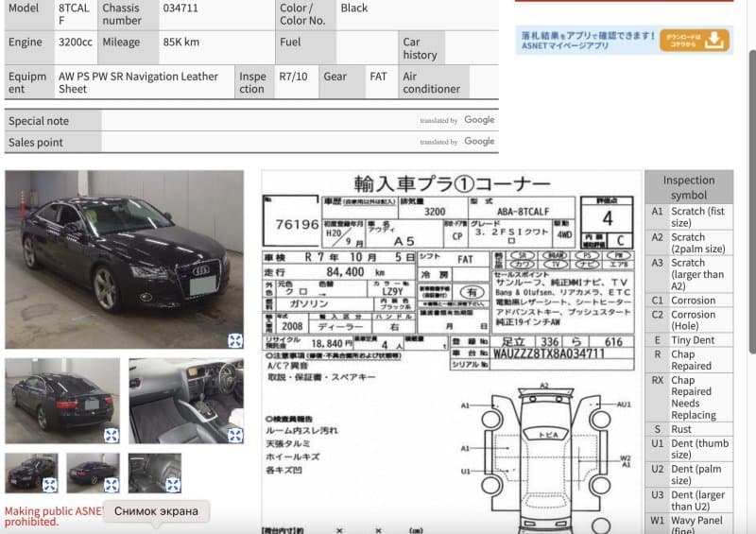Viewport: 756px width, 534px height.
Task: Select the mileage value 85K km
Action: pyautogui.click(x=180, y=43)
